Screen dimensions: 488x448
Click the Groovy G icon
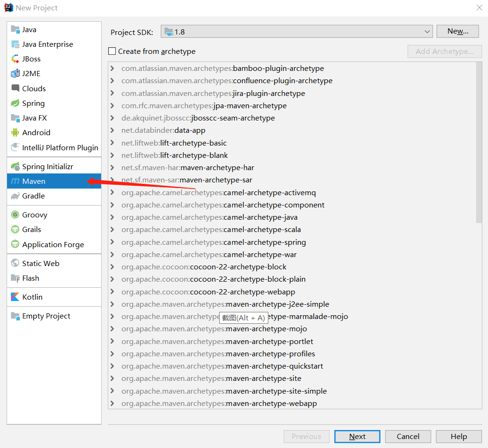click(x=15, y=215)
